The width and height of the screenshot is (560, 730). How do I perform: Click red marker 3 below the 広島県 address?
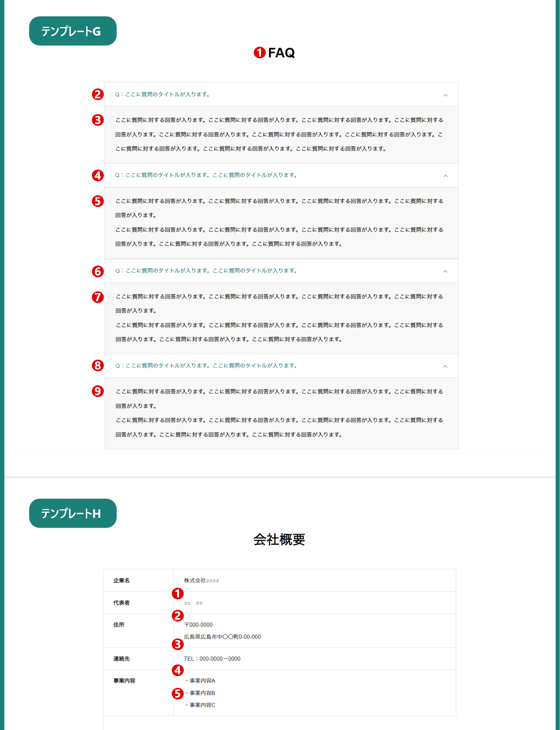coord(178,644)
